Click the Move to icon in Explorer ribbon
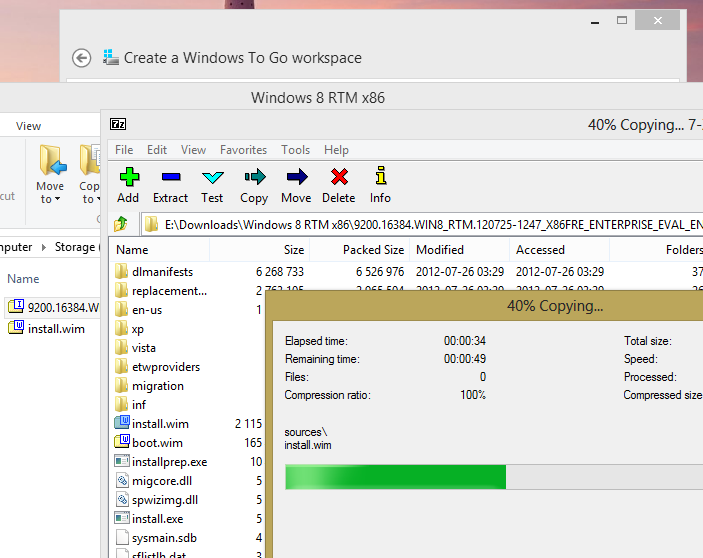703x558 pixels. tap(52, 160)
